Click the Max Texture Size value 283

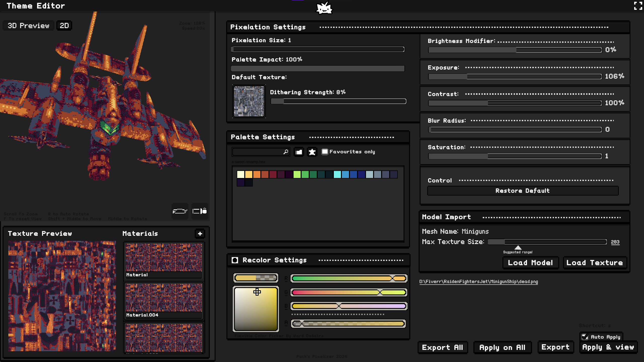tap(615, 242)
